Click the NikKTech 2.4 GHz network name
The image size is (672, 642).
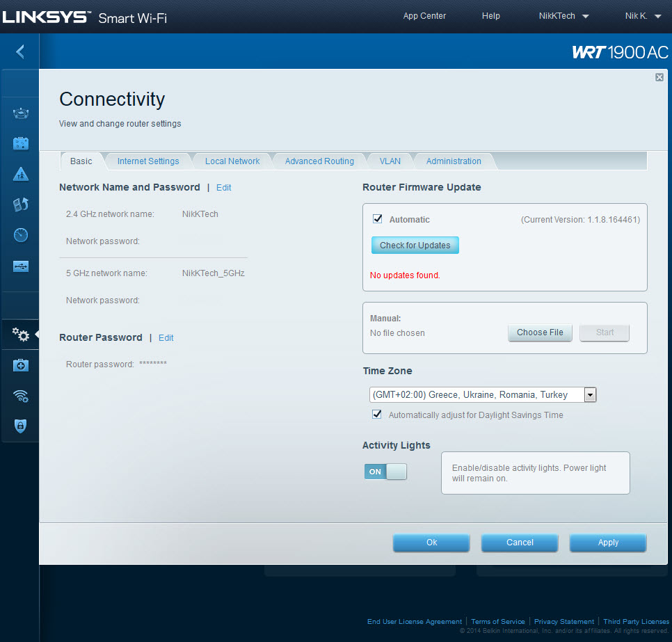200,214
